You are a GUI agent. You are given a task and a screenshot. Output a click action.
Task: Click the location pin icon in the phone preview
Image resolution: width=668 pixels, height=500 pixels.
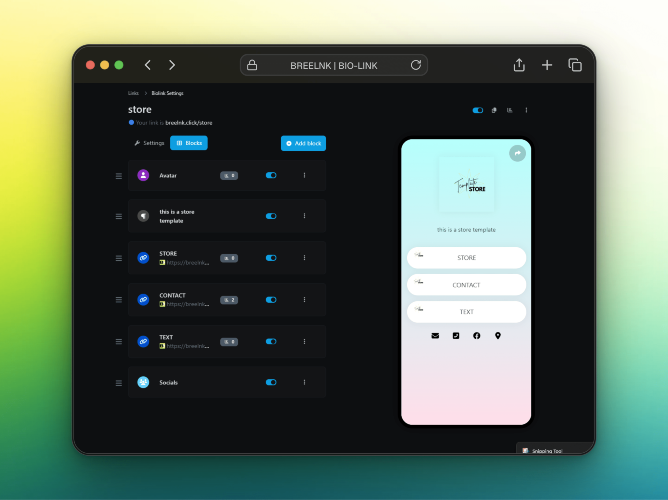tap(498, 336)
